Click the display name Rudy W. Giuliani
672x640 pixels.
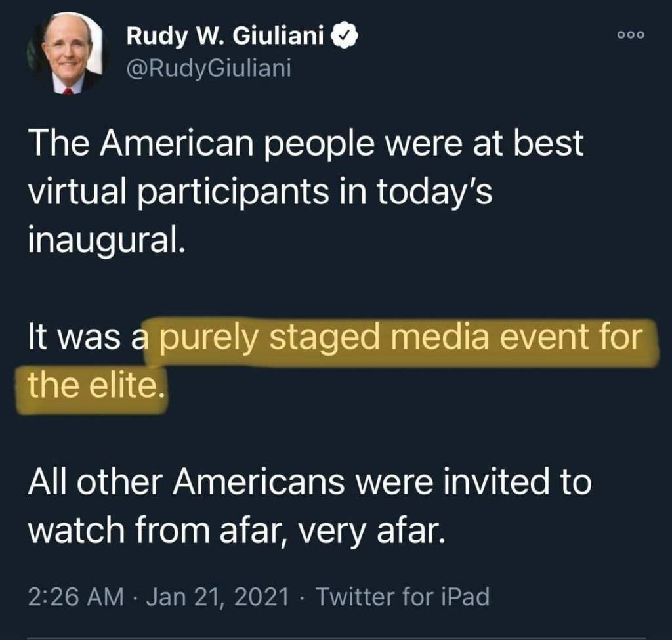tap(225, 37)
